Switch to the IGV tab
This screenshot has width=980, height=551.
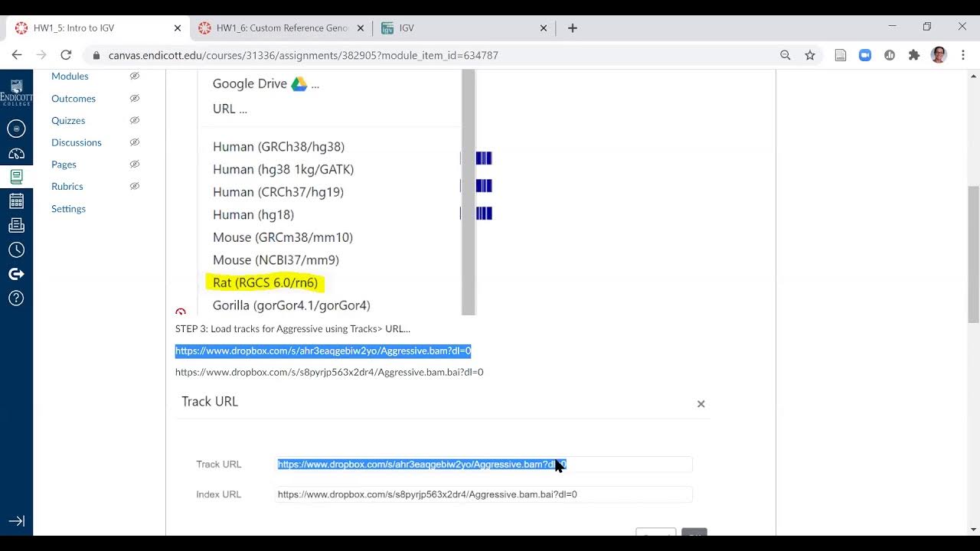(x=464, y=28)
